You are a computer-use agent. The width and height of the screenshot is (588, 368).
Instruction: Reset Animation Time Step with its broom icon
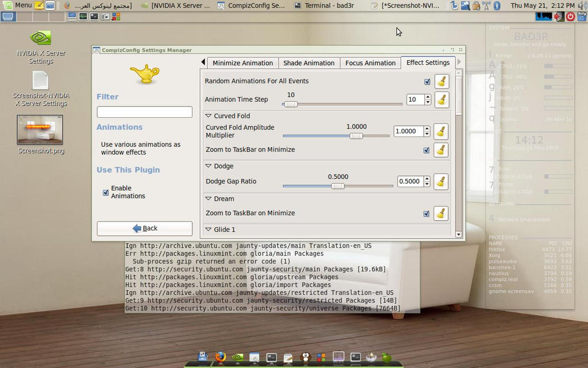(442, 100)
